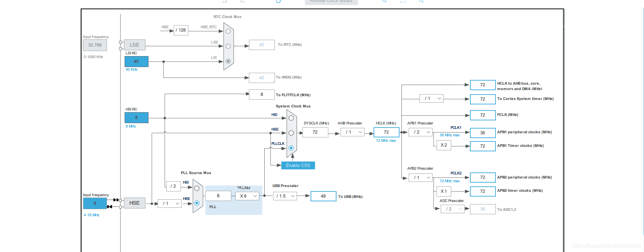Screen dimensions: 644x252
Task: Click the To ADC1,2 value box
Action: point(483,209)
